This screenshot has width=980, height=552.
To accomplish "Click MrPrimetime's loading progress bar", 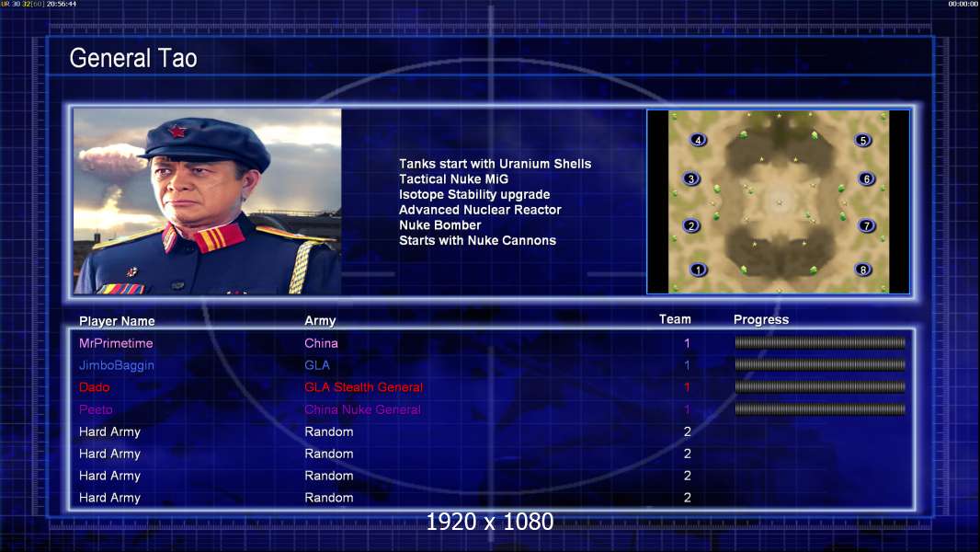I will (x=820, y=342).
